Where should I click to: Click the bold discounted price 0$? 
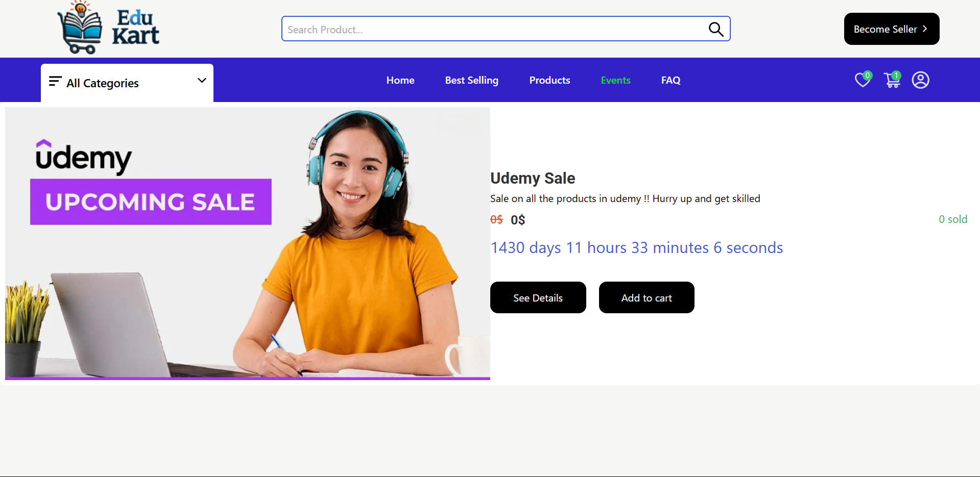(518, 220)
